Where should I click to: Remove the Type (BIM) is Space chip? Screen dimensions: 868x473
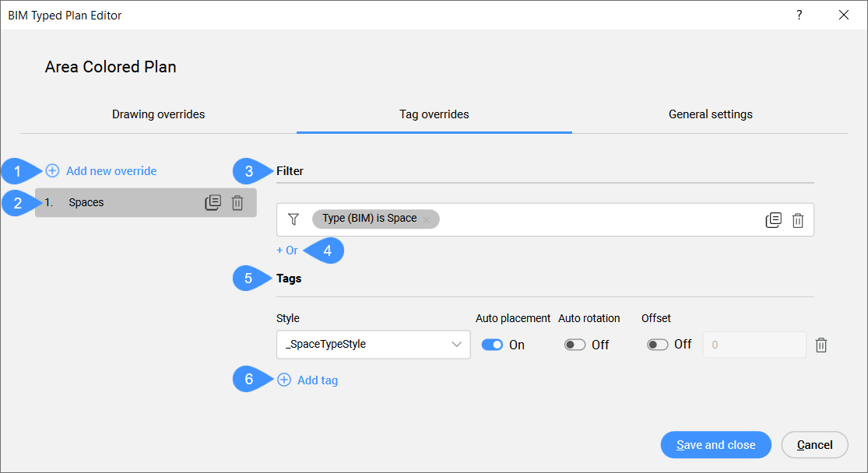427,219
